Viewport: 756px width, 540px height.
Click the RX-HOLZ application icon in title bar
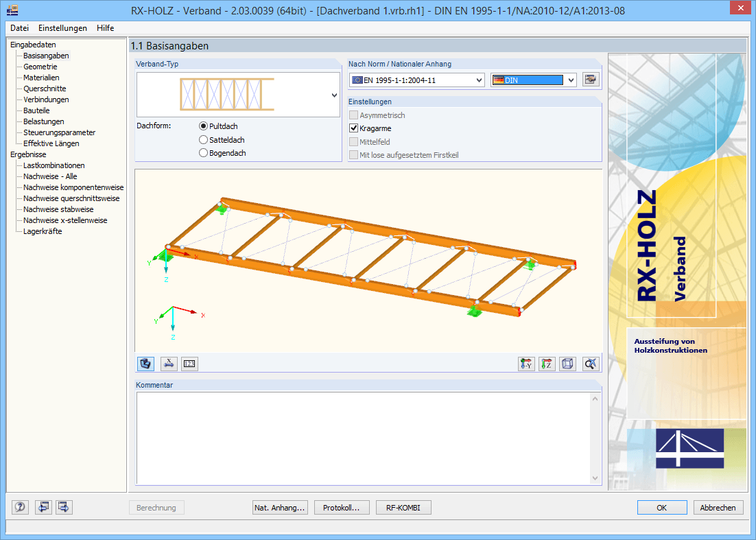coord(12,10)
